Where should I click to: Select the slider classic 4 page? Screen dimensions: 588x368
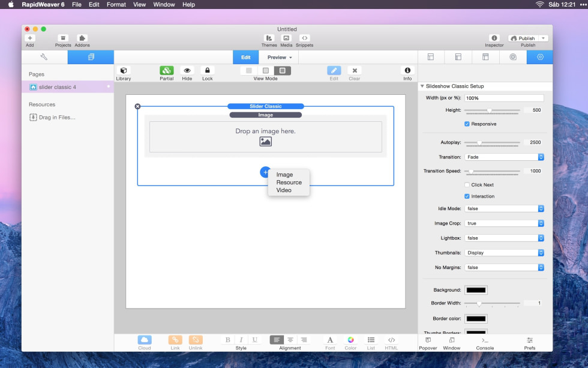click(x=67, y=87)
